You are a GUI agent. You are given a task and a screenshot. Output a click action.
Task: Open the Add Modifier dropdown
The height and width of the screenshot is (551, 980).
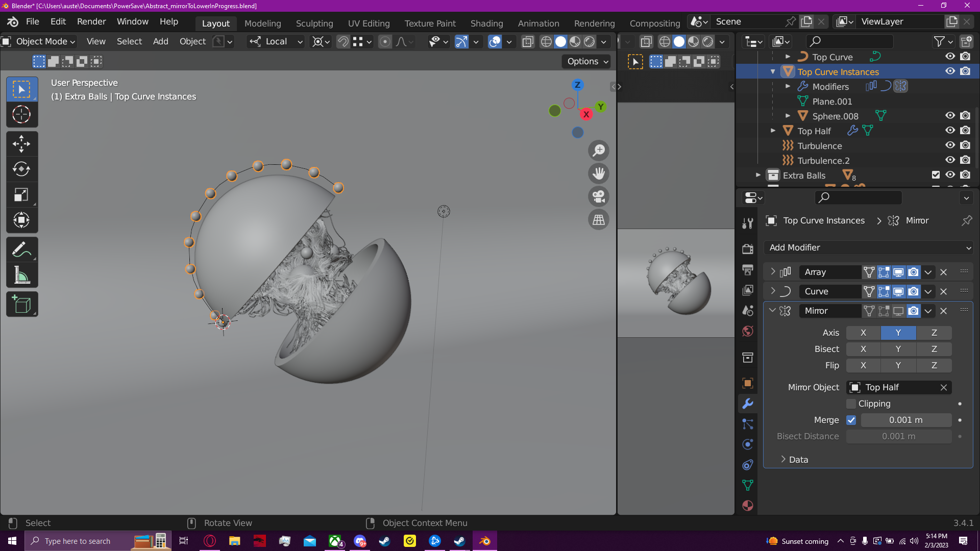(868, 247)
